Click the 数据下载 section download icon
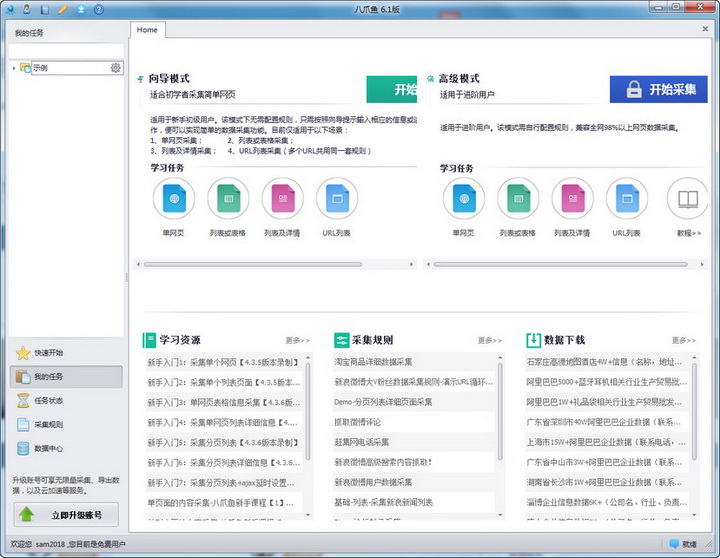The width and height of the screenshot is (720, 558). 533,340
